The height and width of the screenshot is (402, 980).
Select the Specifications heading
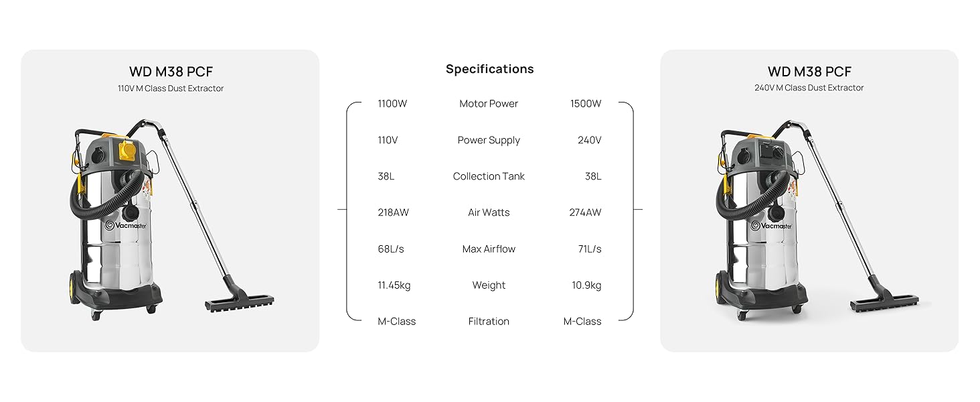[489, 69]
